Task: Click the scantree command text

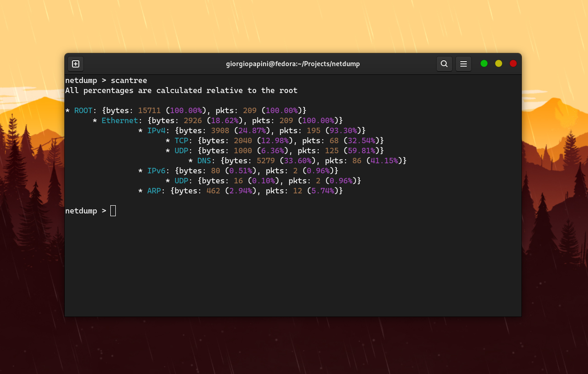Action: point(129,80)
